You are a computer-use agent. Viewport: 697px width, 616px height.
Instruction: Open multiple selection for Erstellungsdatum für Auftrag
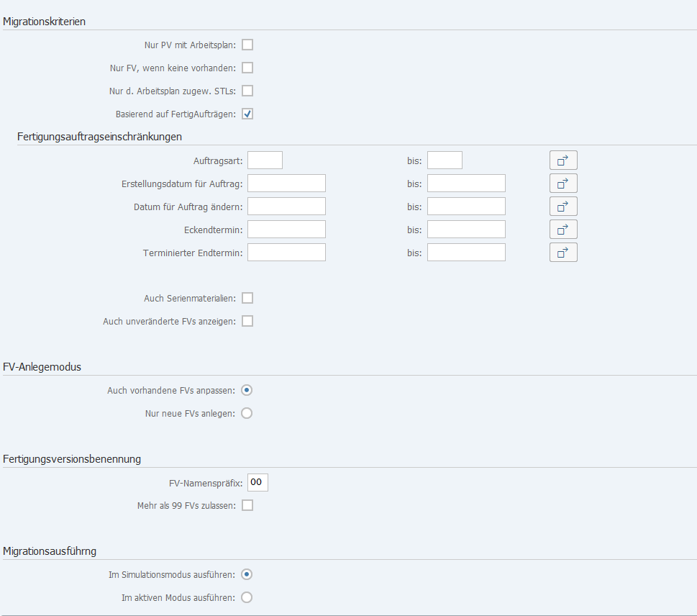coord(563,184)
